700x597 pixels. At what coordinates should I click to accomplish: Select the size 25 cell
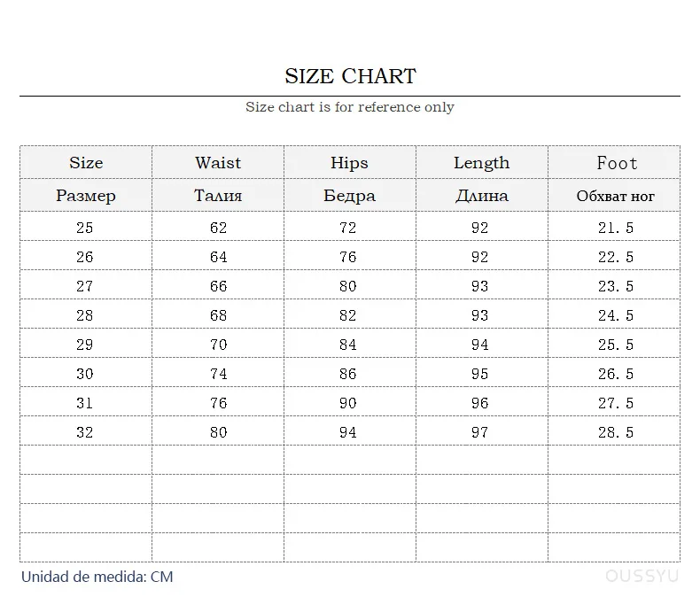click(85, 228)
